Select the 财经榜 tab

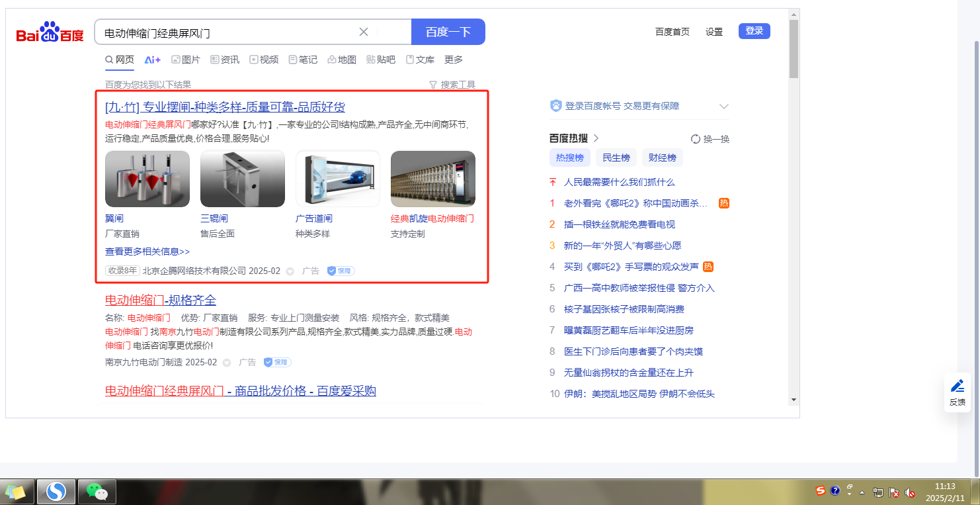click(x=662, y=158)
